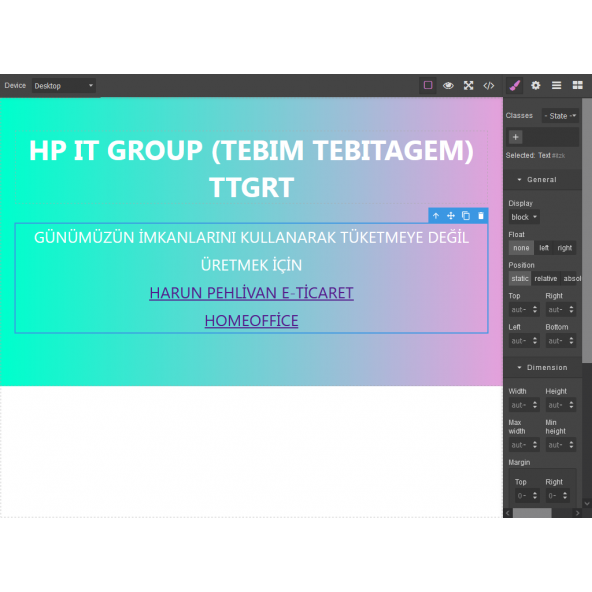Click the scroll-left arrow in style panel
Viewport: 592px width, 592px height.
(508, 513)
